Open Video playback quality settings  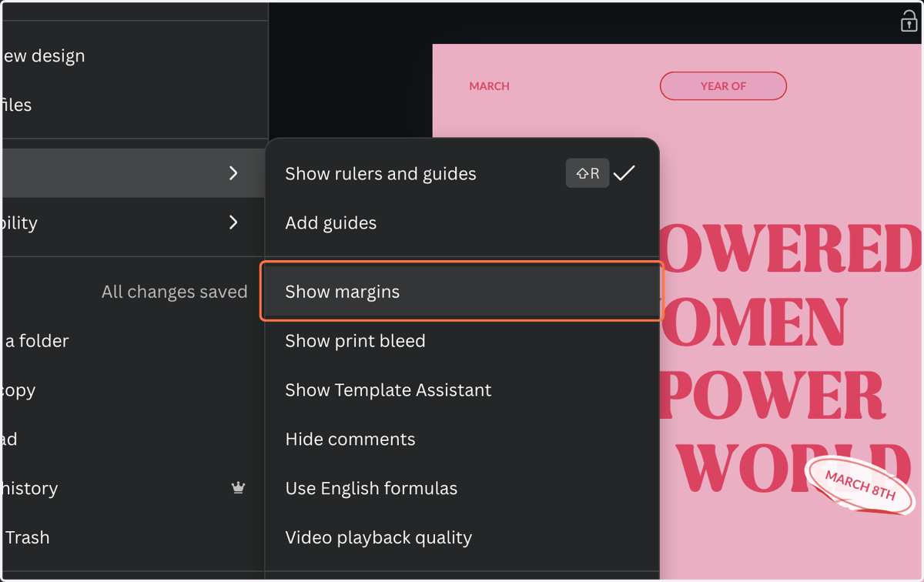point(462,537)
